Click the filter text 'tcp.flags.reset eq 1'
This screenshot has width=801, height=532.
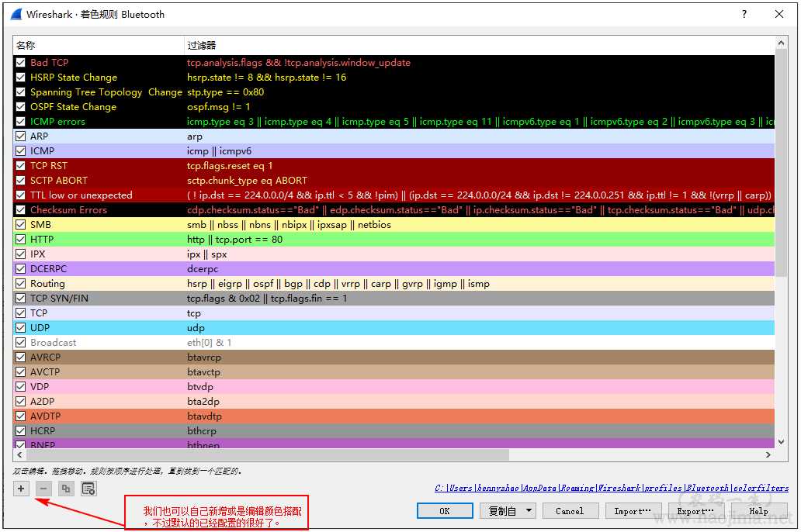point(230,166)
